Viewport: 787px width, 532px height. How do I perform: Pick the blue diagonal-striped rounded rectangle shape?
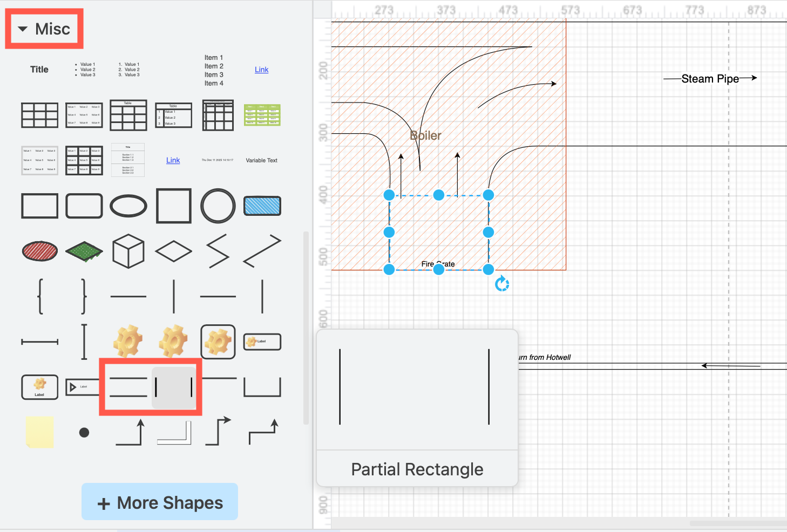(x=262, y=206)
